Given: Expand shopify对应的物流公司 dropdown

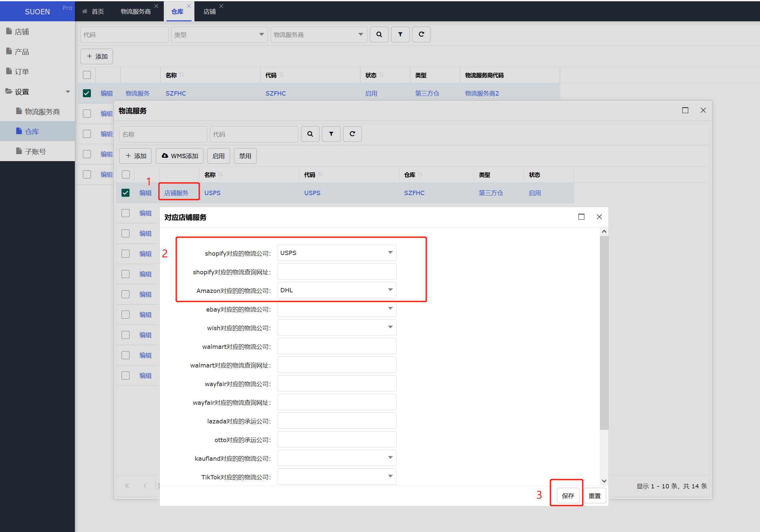Looking at the screenshot, I should (391, 252).
